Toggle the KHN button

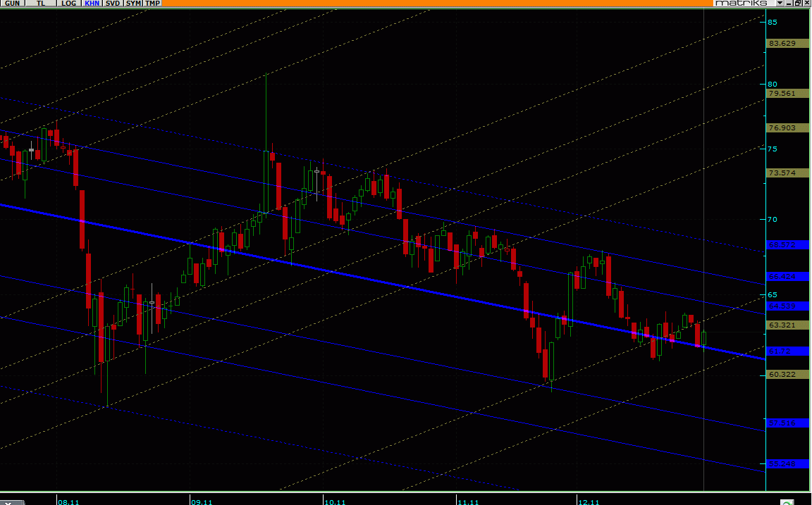92,3
